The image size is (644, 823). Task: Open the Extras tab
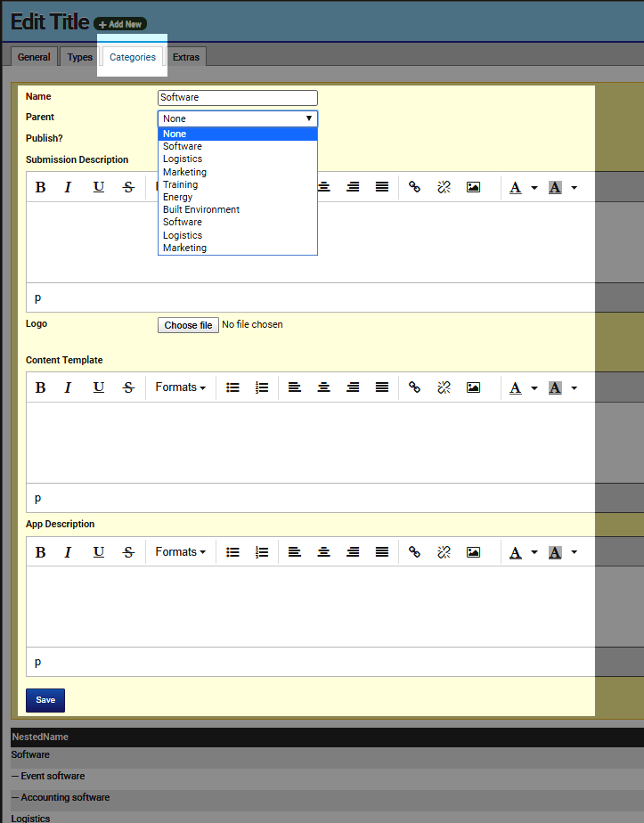pyautogui.click(x=186, y=57)
